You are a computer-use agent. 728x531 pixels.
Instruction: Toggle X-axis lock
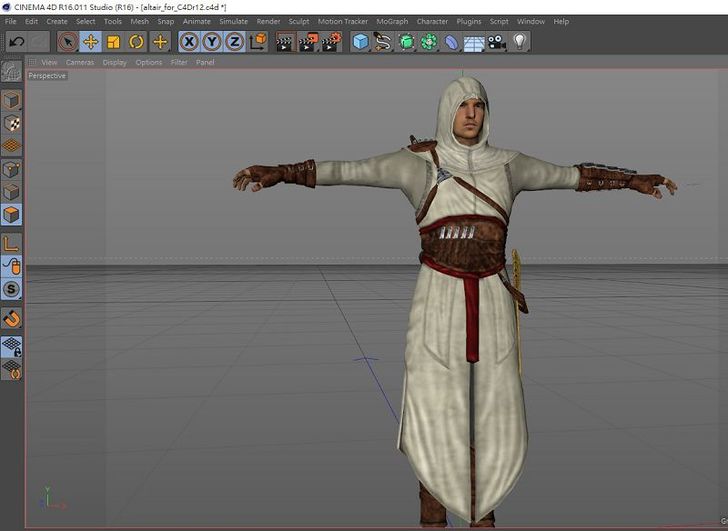click(x=188, y=42)
